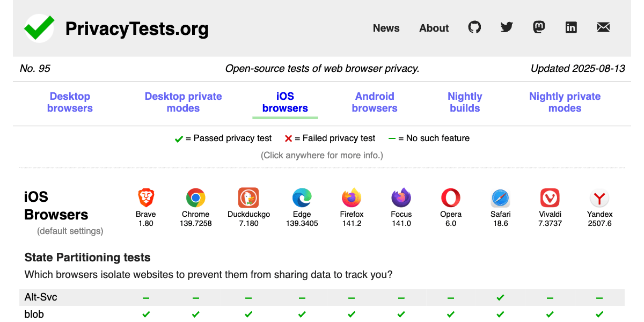Click the Mastodon icon in the header

point(539,27)
